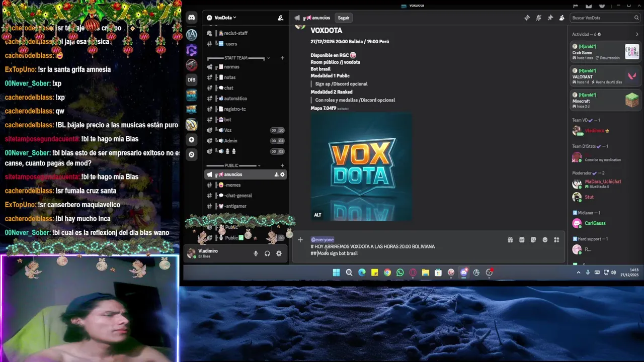Screen dimensions: 644x362
Task: Open the staff chat channel
Action: [x=246, y=88]
